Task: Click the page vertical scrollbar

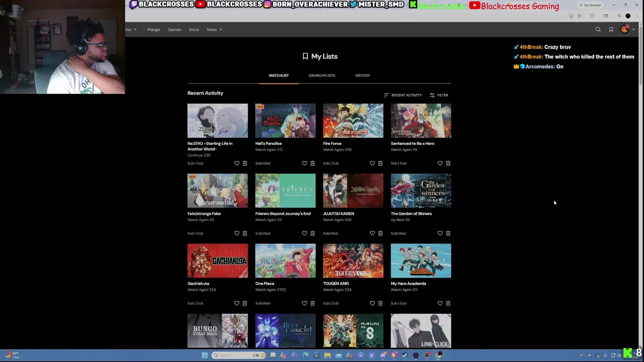Action: click(x=639, y=55)
